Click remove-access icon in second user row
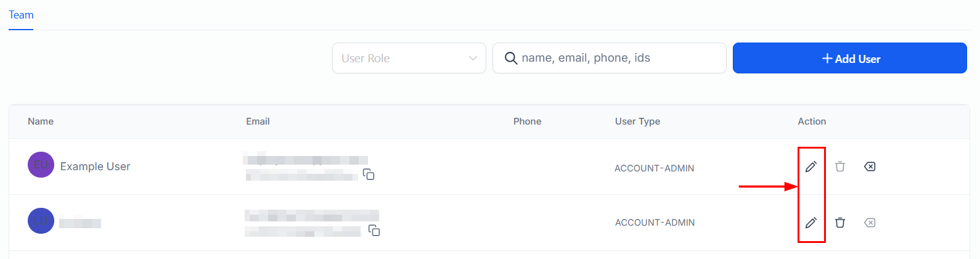 (870, 223)
